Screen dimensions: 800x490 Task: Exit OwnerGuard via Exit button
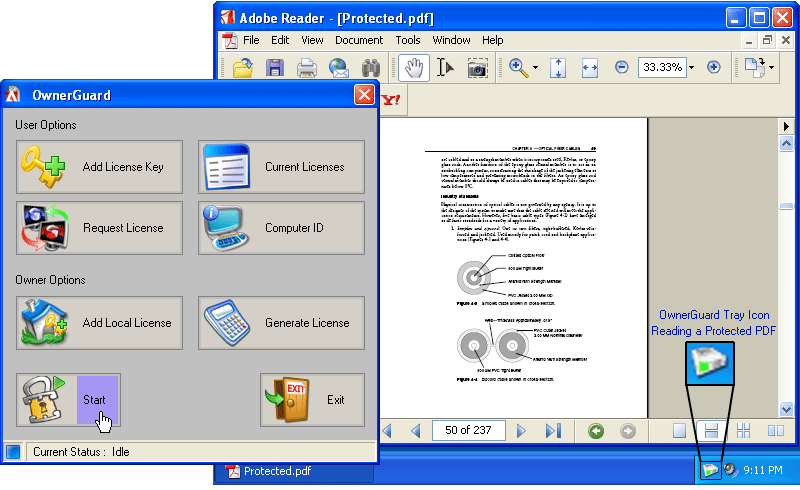(312, 400)
